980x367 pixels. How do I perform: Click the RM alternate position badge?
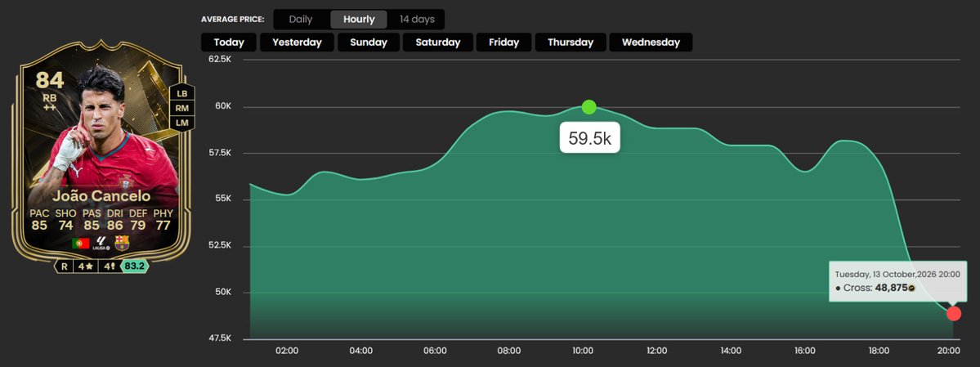182,108
